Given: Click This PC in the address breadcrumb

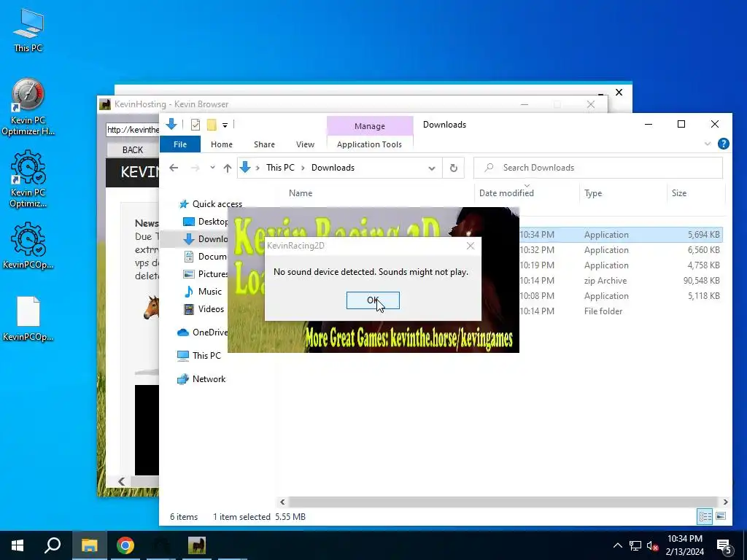Looking at the screenshot, I should [x=280, y=168].
